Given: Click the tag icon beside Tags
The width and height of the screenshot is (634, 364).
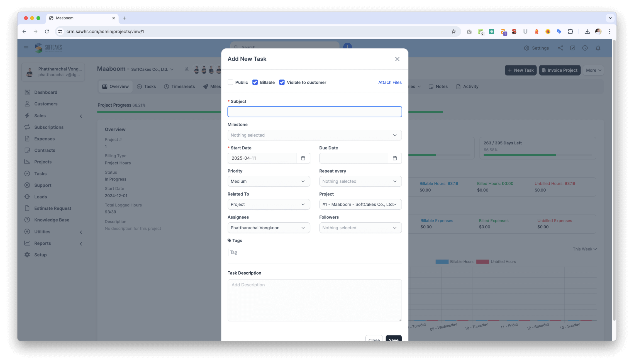Looking at the screenshot, I should 229,240.
